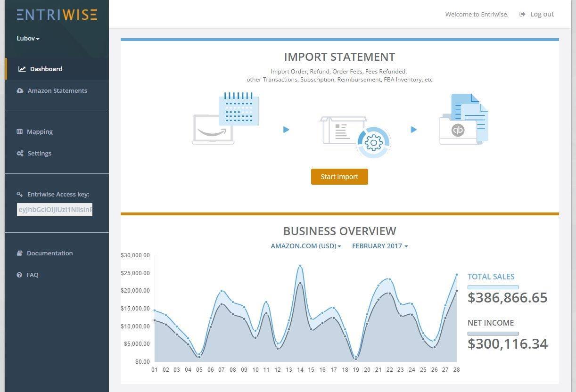Screen dimensions: 576x392
Task: Click the $386,866.65 total sales value
Action: pos(508,298)
